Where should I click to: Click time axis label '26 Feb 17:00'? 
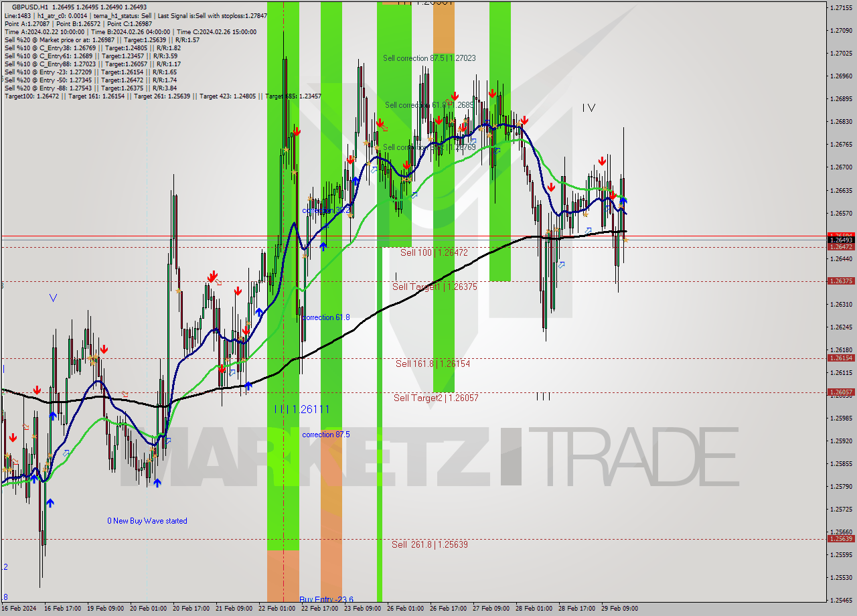point(448,609)
